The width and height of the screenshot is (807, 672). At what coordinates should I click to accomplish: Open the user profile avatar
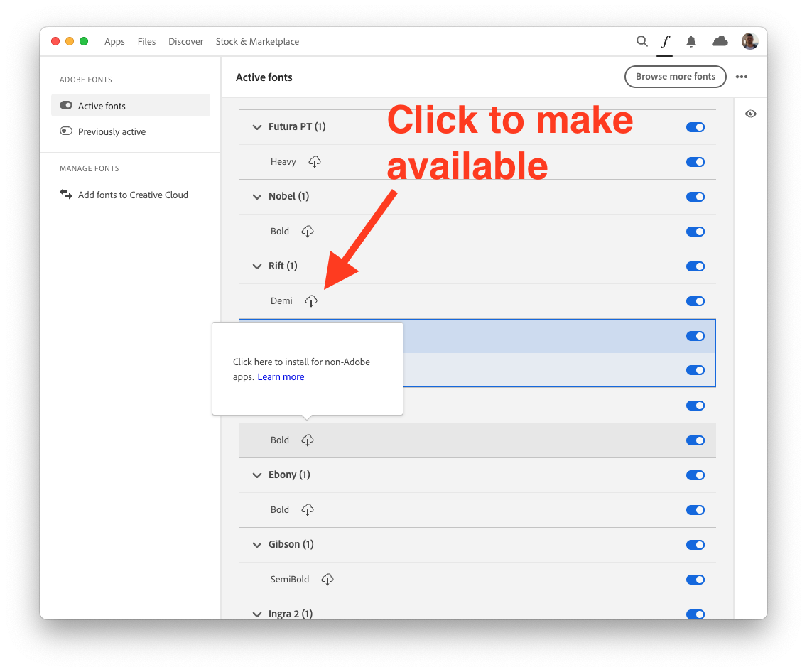749,41
